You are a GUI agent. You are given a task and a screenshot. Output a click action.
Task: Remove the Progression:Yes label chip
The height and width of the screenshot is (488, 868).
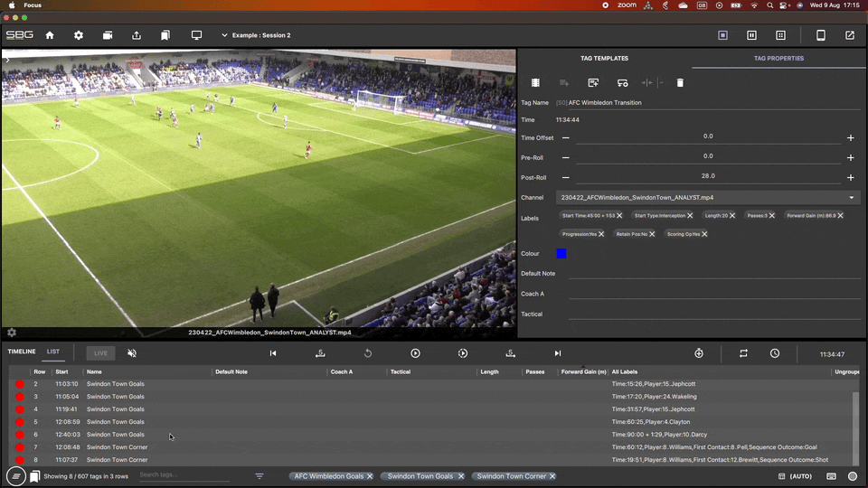601,234
